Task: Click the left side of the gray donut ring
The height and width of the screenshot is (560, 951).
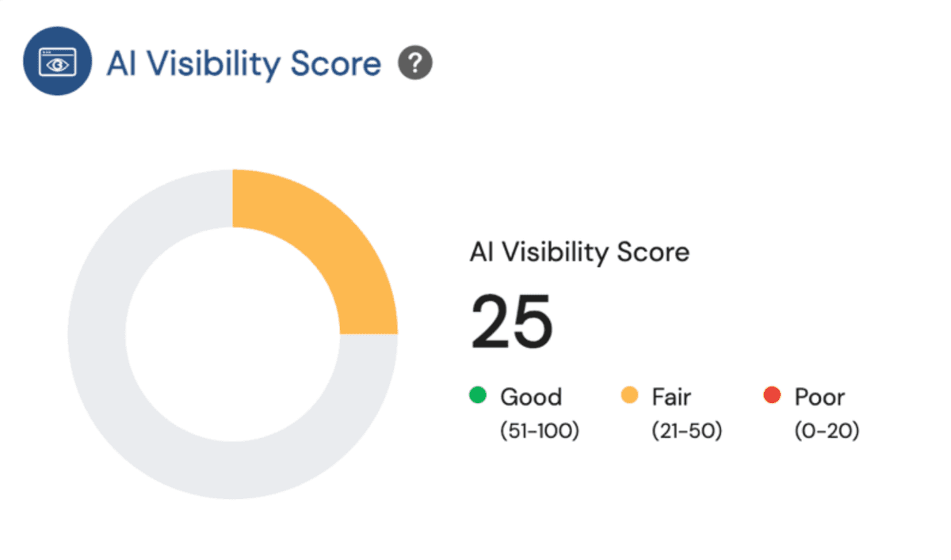Action: 97,333
